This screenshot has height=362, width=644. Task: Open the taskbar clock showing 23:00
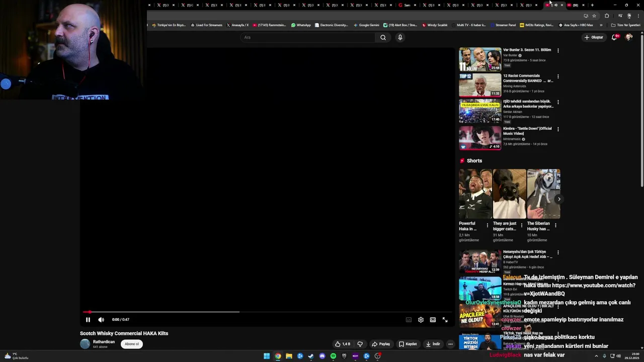[631, 356]
